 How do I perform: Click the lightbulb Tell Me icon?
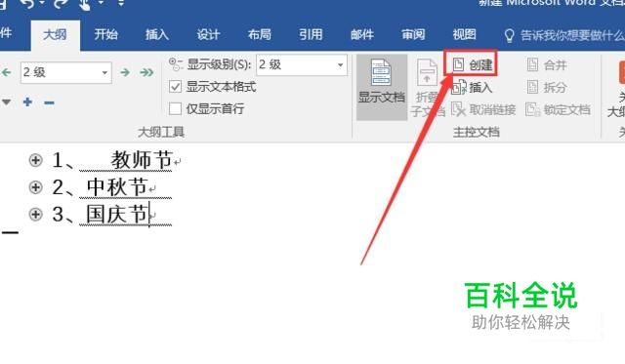509,35
